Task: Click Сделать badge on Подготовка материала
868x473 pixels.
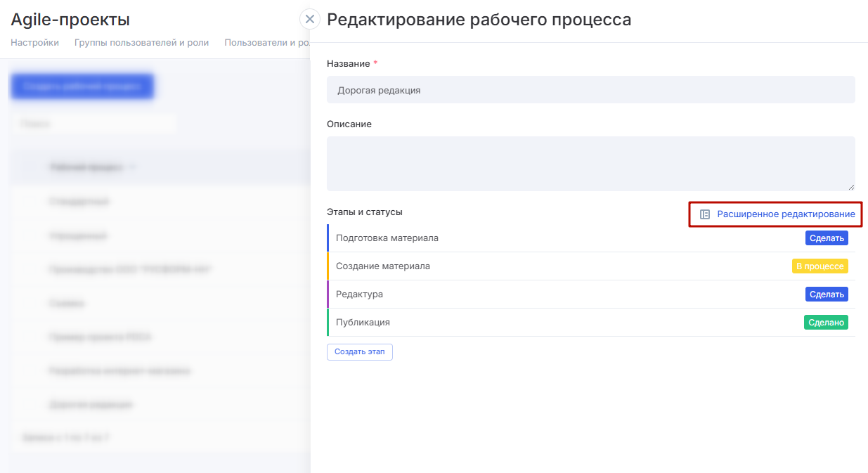Action: [827, 238]
